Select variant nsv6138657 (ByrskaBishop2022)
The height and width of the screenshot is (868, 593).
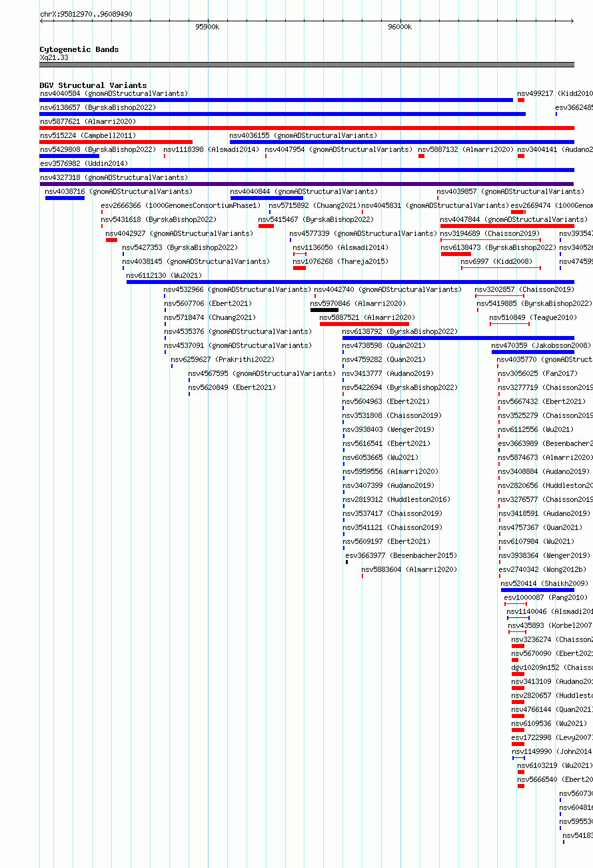click(98, 107)
